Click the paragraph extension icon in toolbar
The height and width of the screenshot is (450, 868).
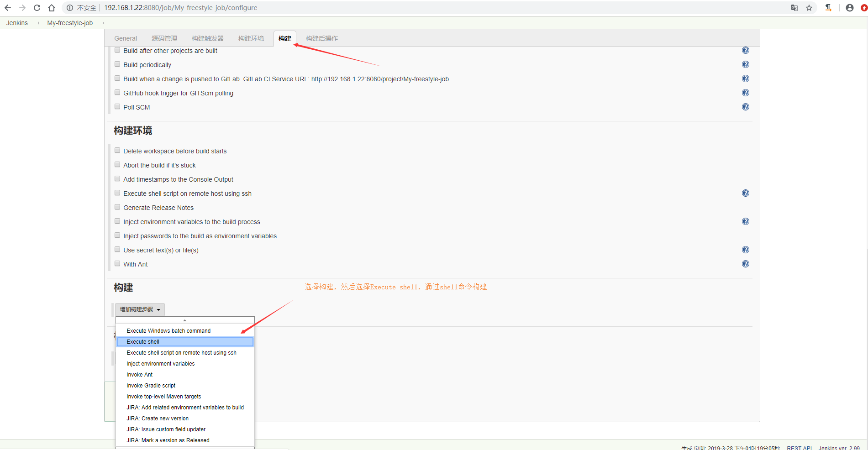828,8
